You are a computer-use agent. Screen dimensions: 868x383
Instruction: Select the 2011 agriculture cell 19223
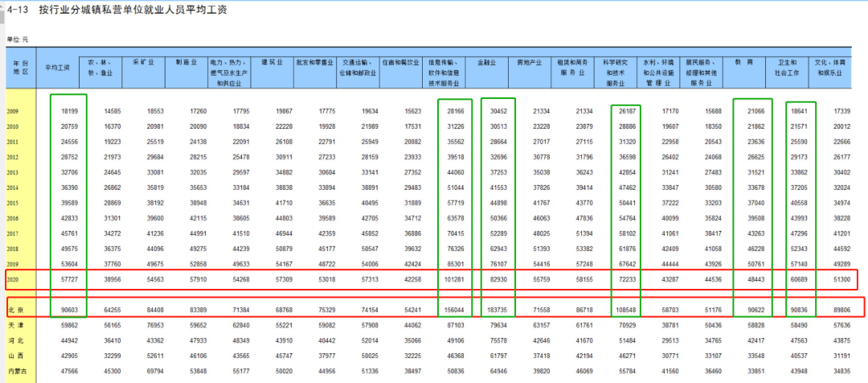click(113, 142)
